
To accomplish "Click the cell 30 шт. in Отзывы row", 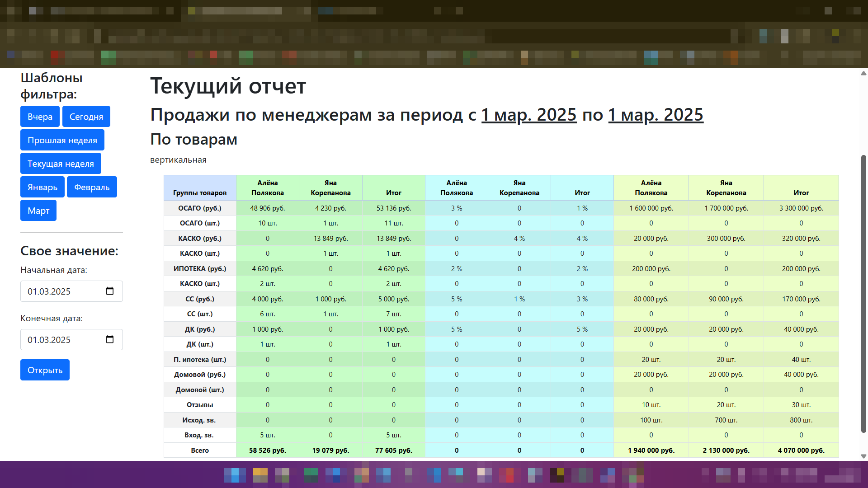I will click(801, 405).
